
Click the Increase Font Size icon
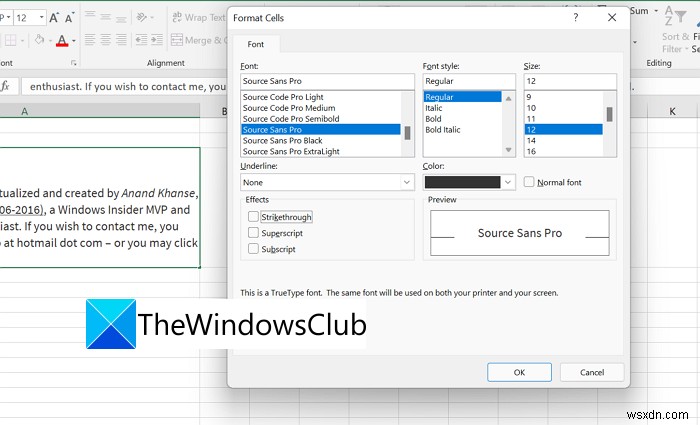[54, 18]
